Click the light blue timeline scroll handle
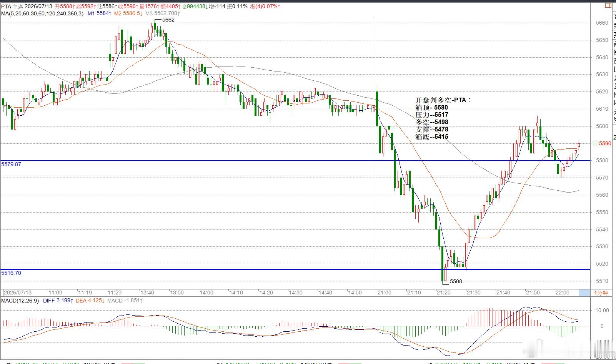This screenshot has height=364, width=616. (x=584, y=293)
